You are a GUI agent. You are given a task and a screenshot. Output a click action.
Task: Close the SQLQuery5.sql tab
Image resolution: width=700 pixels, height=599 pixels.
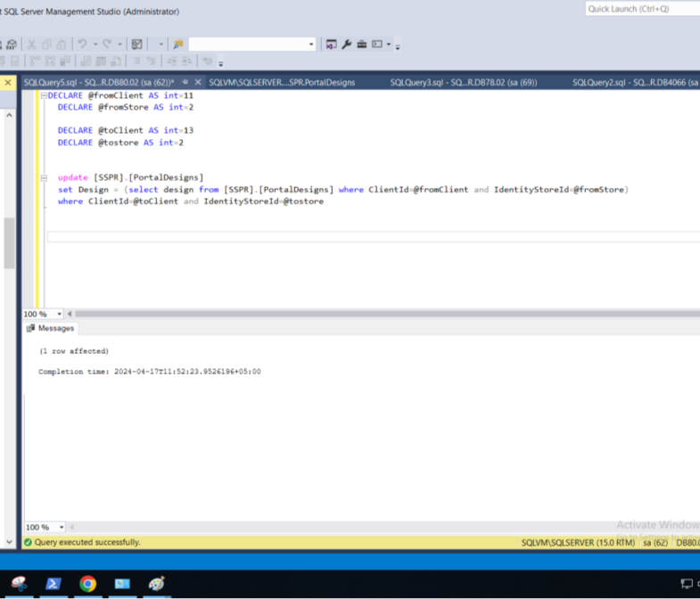click(198, 82)
